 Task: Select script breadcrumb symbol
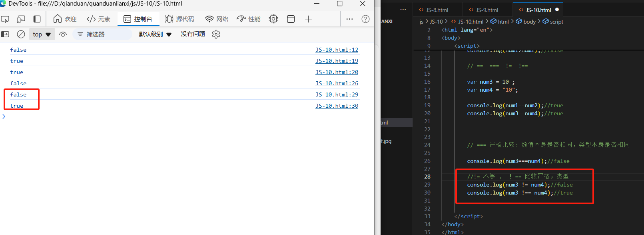553,22
